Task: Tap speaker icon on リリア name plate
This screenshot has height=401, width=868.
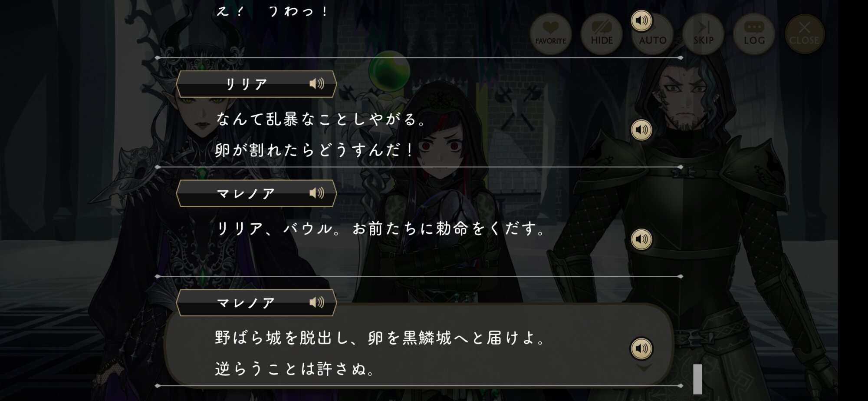Action: click(x=317, y=83)
